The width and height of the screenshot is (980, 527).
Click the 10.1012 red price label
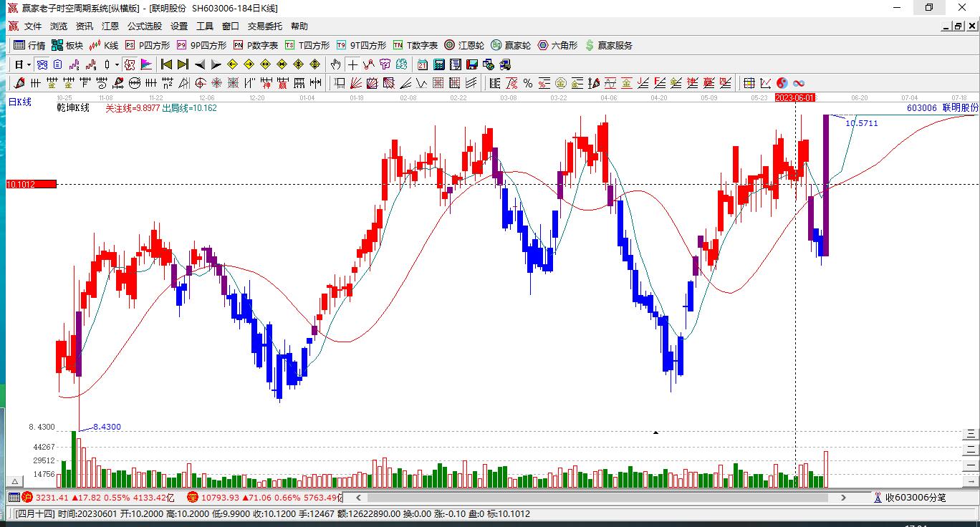click(32, 184)
